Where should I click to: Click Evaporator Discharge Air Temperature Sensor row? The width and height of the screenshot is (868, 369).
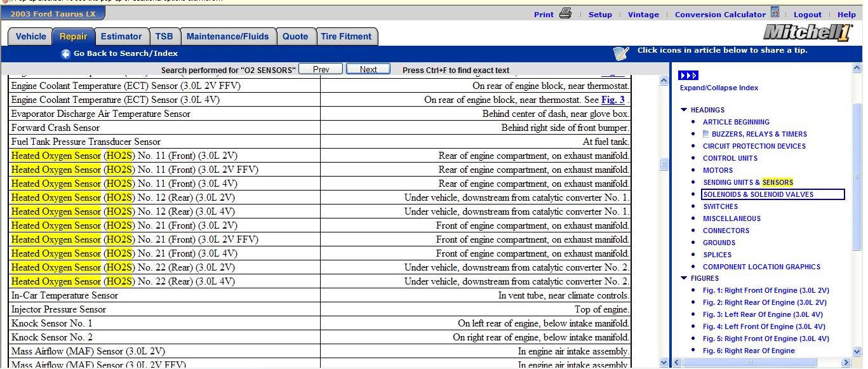point(320,114)
